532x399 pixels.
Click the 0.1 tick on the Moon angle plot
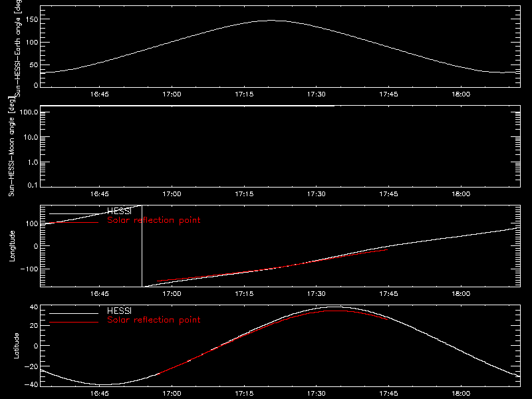(x=33, y=186)
